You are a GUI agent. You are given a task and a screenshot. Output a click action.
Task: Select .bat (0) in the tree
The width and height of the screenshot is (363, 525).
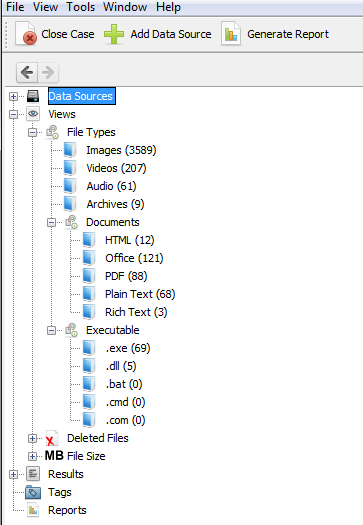pyautogui.click(x=124, y=384)
